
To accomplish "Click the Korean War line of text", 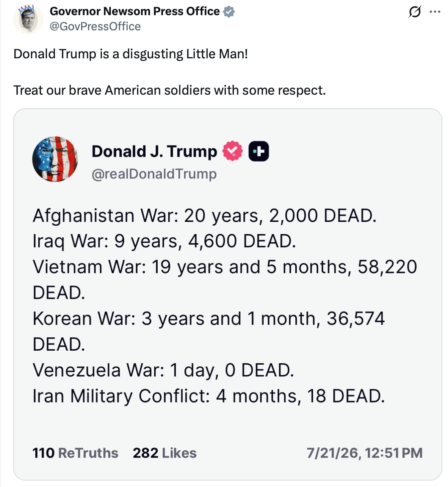I will pyautogui.click(x=209, y=331).
